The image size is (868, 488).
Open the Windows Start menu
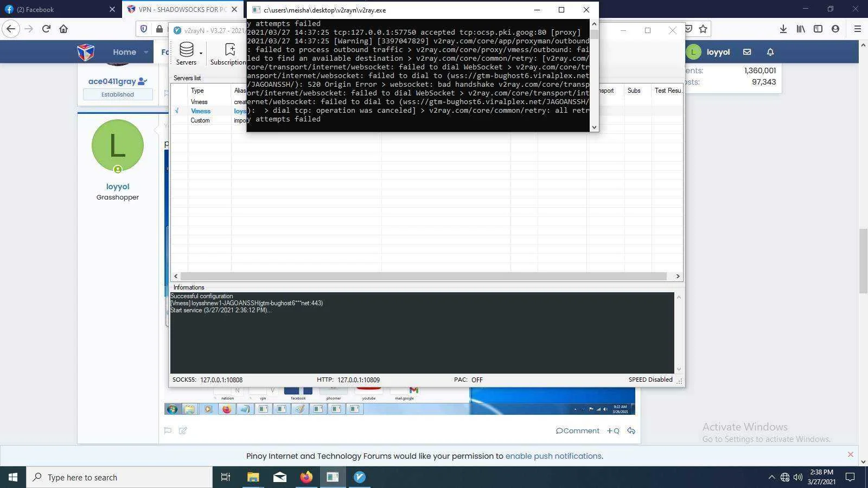(x=13, y=477)
